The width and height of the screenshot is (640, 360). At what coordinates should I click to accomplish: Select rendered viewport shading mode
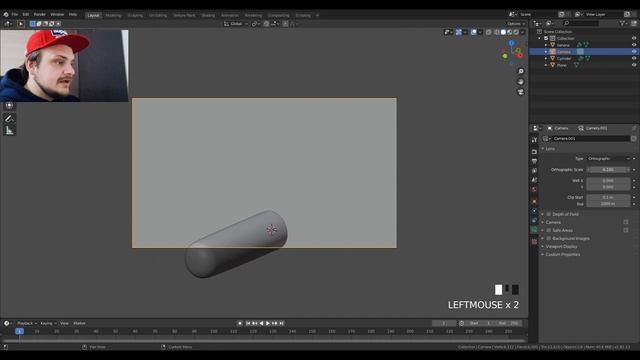pos(516,32)
